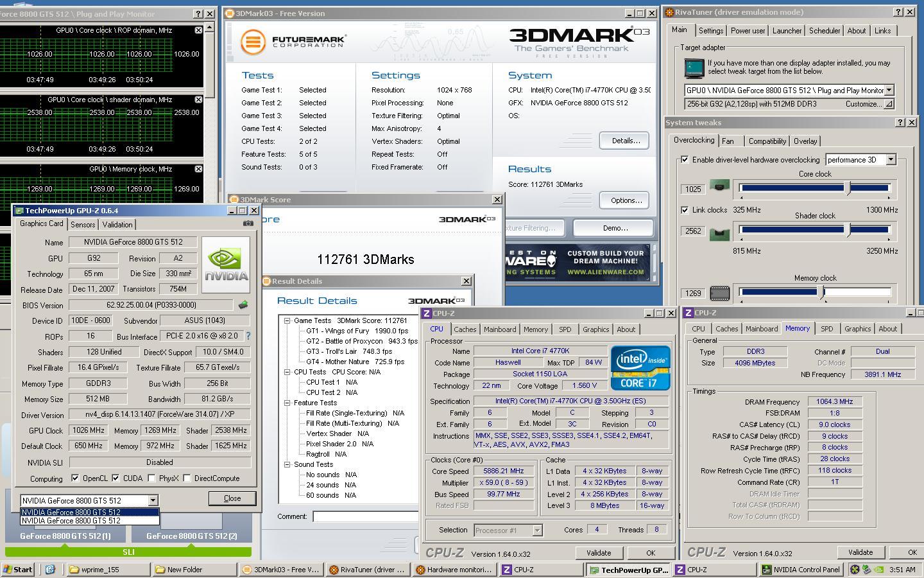Toggle OpenCL checkbox in GPU-Z
The image size is (924, 578).
(75, 478)
